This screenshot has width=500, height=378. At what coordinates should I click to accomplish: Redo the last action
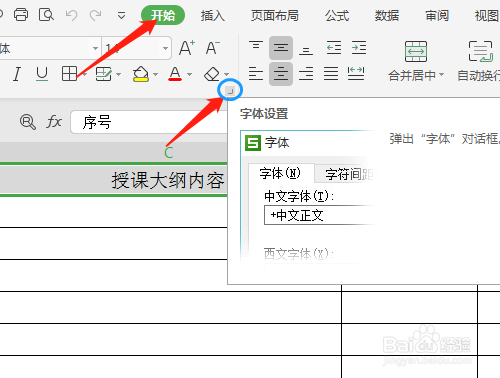tap(96, 15)
